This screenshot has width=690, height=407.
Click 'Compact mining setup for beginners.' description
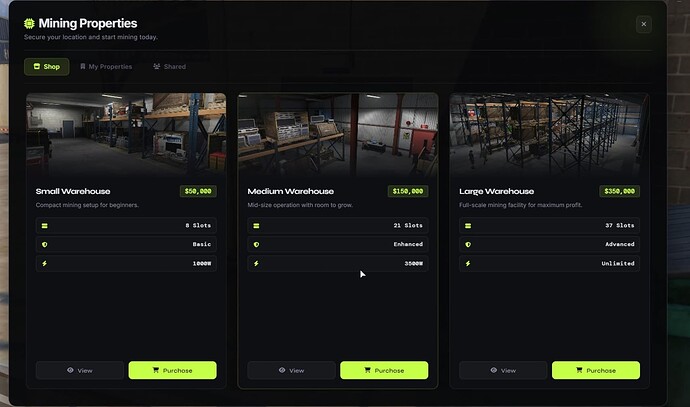(x=87, y=205)
